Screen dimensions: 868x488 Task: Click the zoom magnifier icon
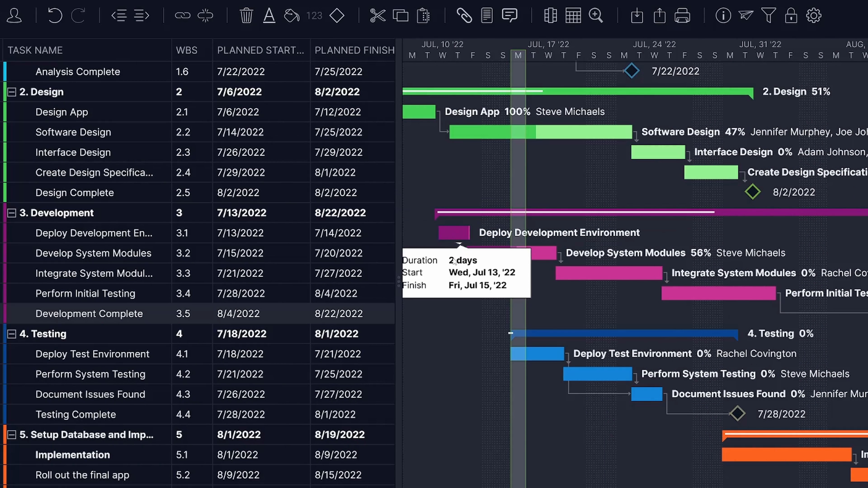596,16
